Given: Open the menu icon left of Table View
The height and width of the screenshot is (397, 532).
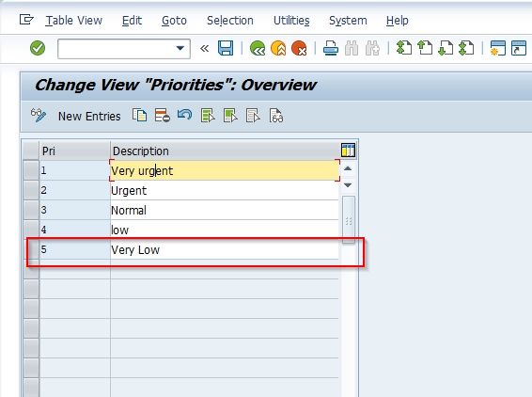Looking at the screenshot, I should [26, 20].
